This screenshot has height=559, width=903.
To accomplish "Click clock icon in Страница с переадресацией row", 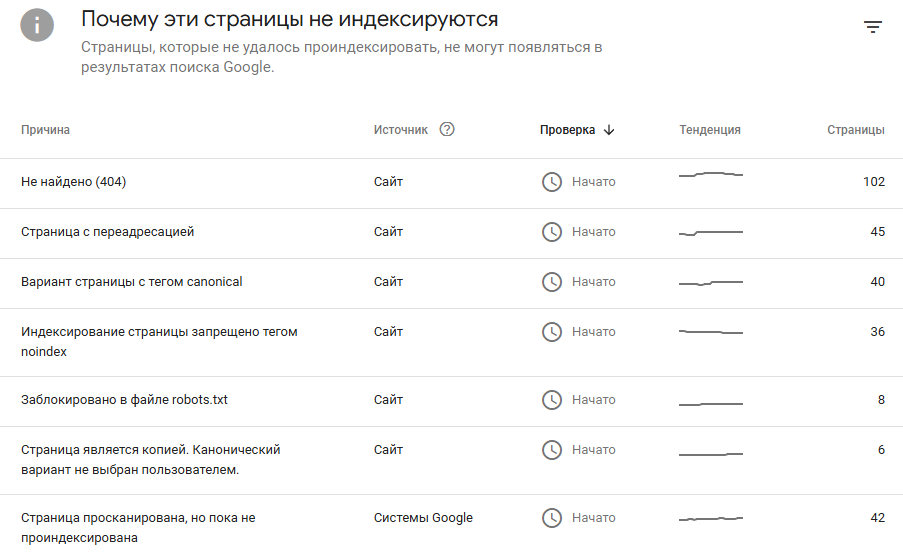I will point(552,232).
